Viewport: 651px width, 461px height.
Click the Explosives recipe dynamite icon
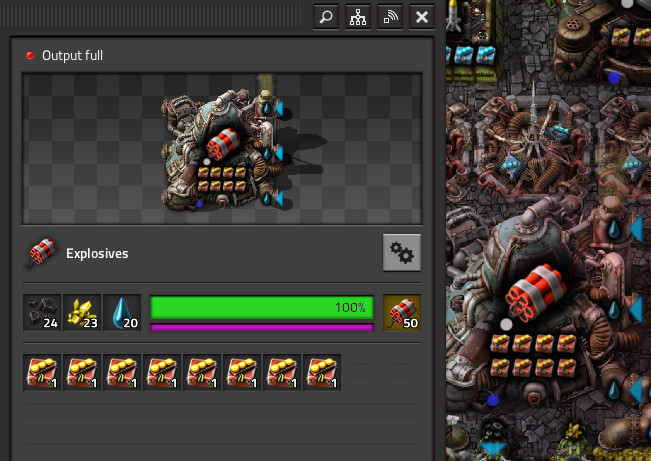pyautogui.click(x=41, y=254)
